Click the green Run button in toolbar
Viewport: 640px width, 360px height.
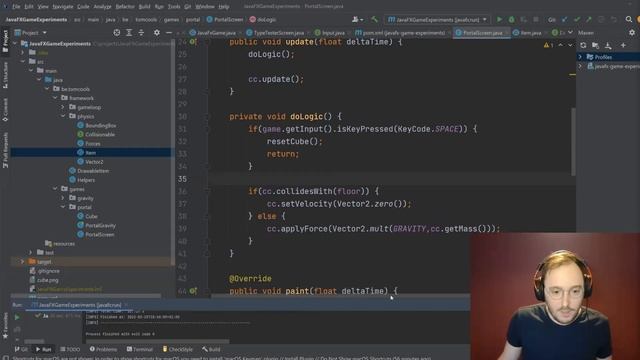tap(499, 19)
